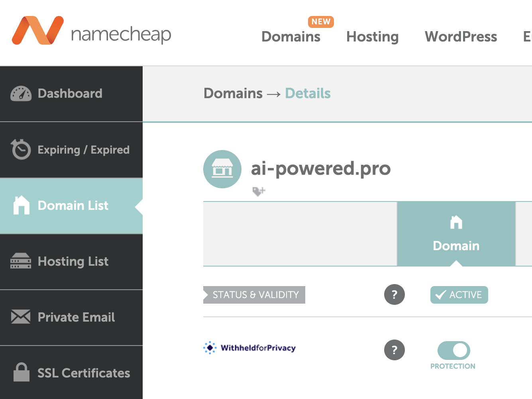532x399 pixels.
Task: Open help for WithheldforPrivacy protection
Action: [x=395, y=350]
